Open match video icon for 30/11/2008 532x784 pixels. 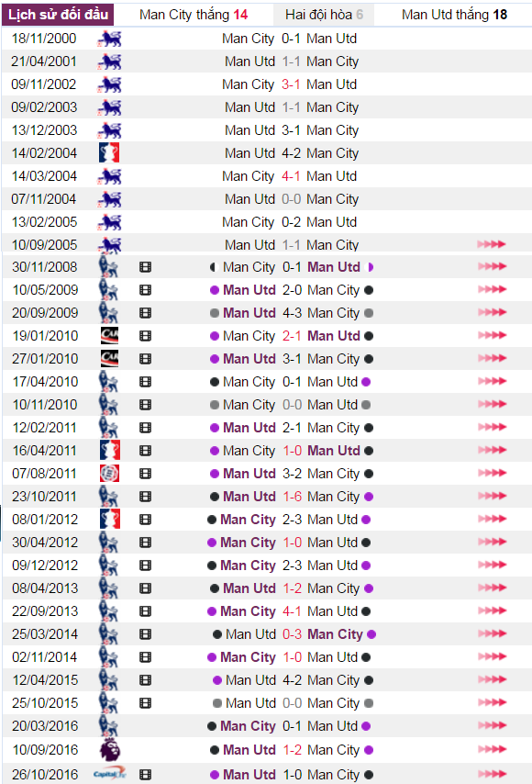click(145, 267)
